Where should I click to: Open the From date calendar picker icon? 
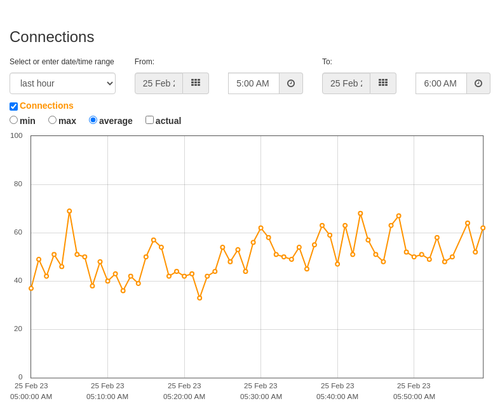[x=196, y=83]
